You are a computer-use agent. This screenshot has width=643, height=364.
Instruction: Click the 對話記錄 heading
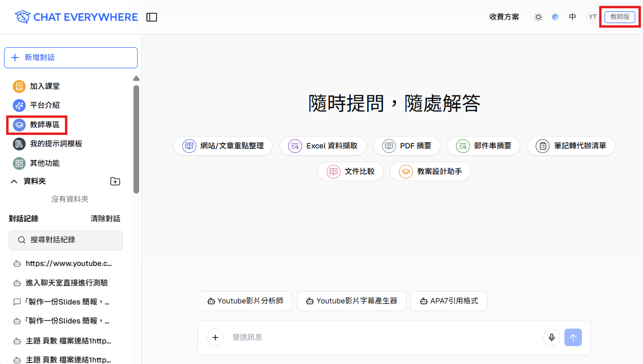coord(24,219)
